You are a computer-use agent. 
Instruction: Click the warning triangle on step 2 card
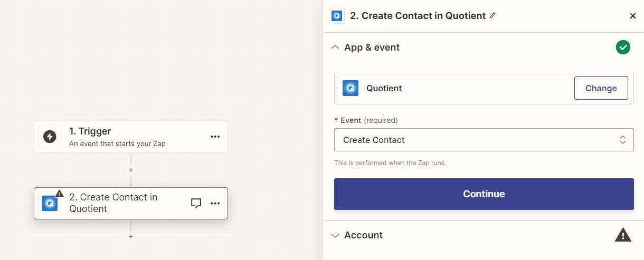point(59,194)
